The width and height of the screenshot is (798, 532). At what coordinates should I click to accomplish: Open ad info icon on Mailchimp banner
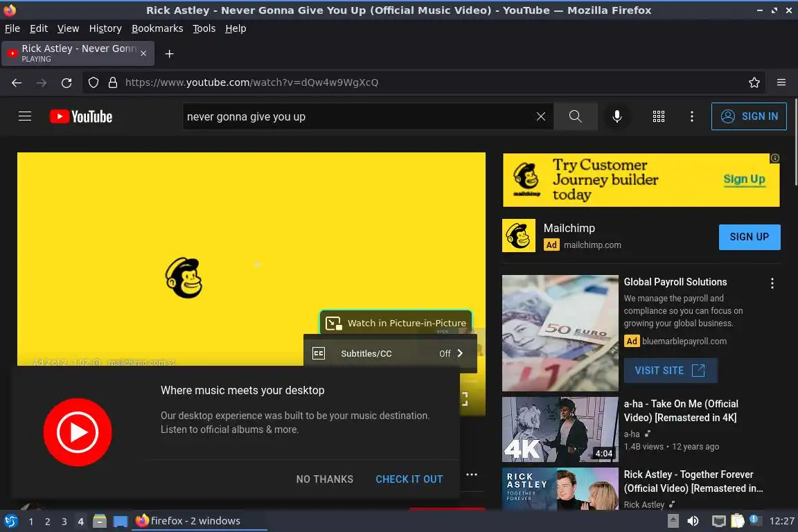(x=774, y=159)
